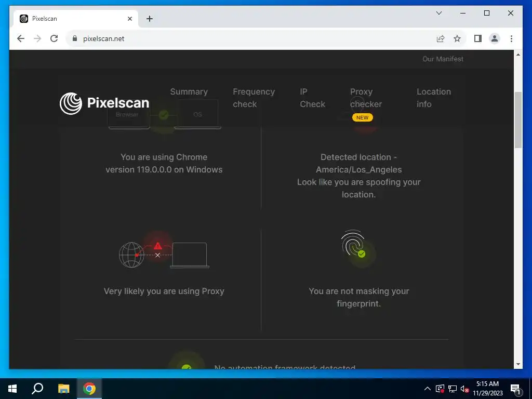Go back to the previous page

coord(21,38)
